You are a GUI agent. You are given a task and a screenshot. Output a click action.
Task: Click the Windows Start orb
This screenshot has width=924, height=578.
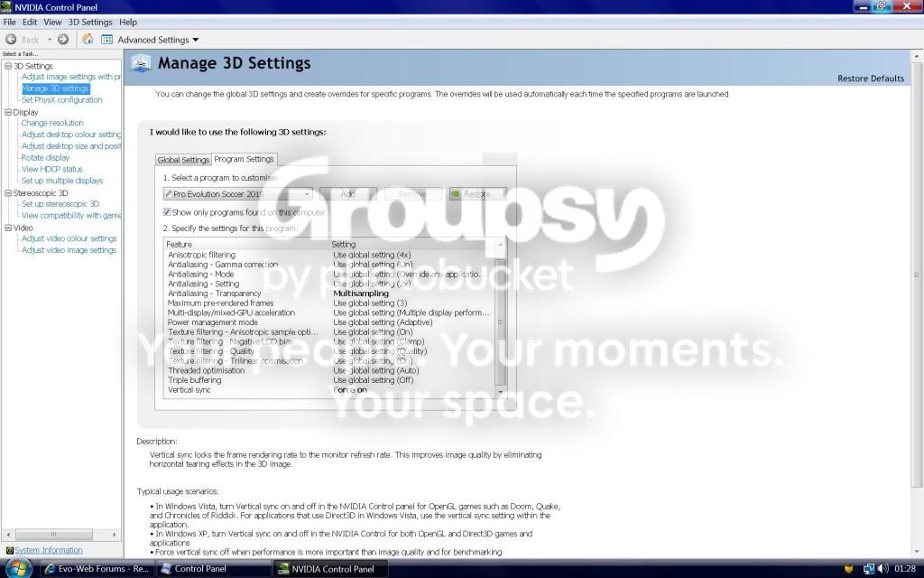19,569
